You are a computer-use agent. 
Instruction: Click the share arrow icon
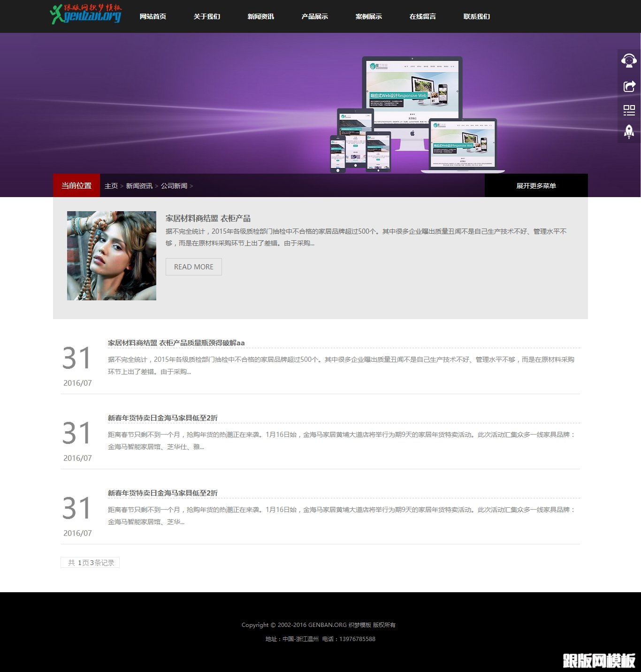629,86
